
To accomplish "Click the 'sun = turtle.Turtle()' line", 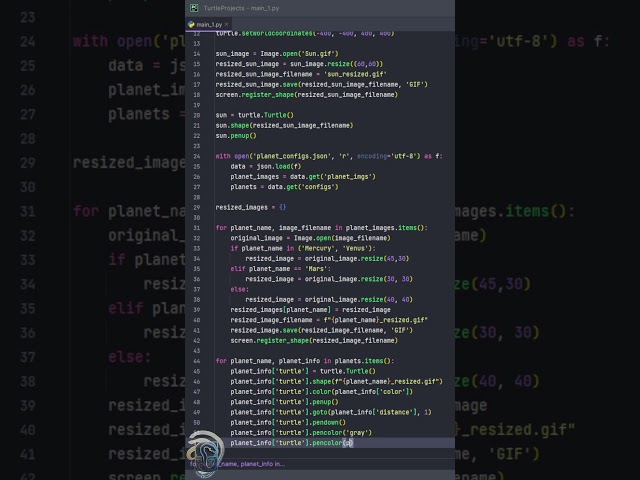I will tap(254, 115).
